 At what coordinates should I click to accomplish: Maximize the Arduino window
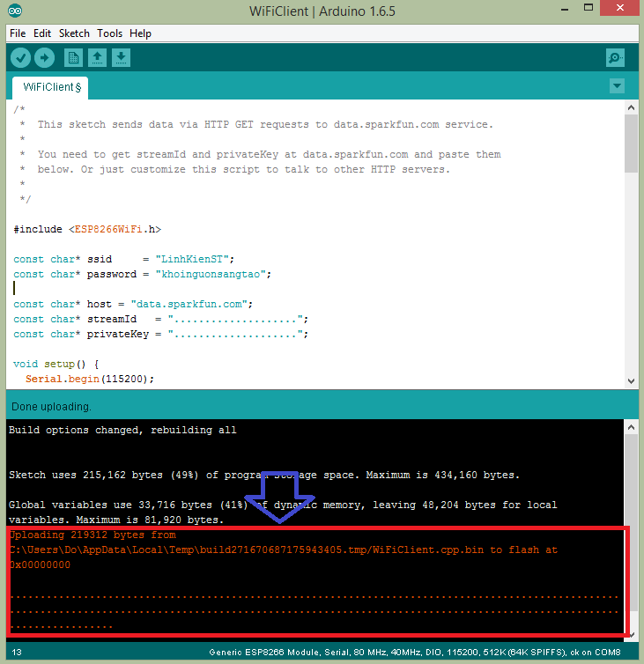(588, 8)
